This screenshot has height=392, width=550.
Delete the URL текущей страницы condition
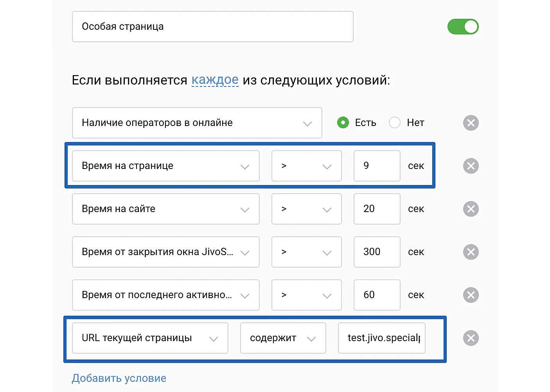point(471,338)
